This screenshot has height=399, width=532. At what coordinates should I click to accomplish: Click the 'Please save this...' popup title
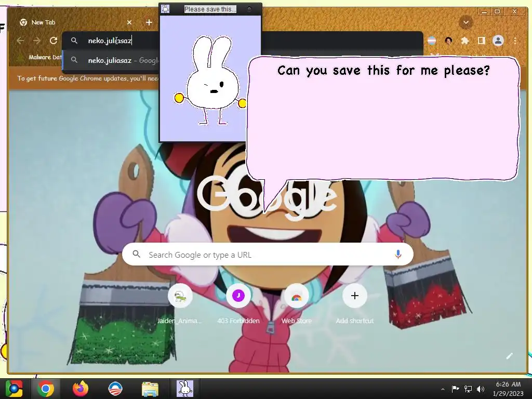click(210, 9)
